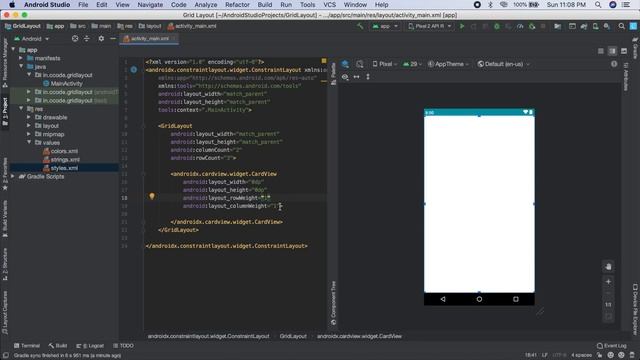Open the TODO tool window
640x360 pixels.
point(123,346)
